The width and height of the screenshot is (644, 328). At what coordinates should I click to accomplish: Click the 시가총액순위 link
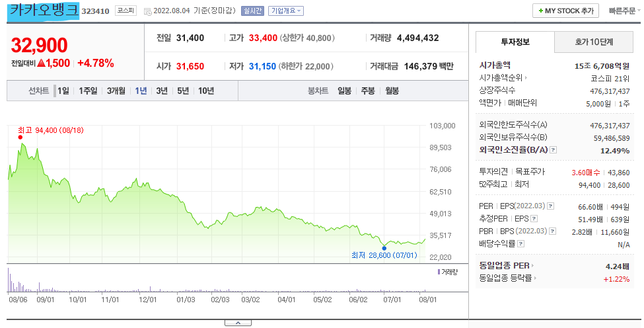[501, 77]
